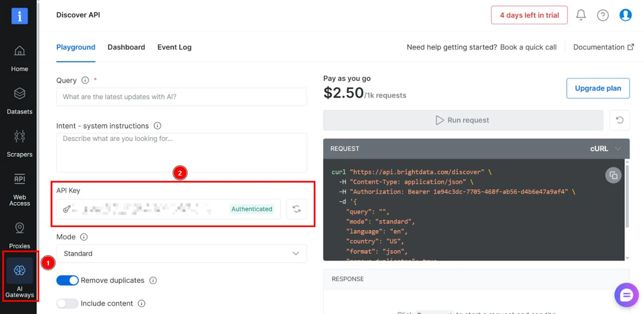Copy the cURL request code
644x314 pixels.
point(613,175)
